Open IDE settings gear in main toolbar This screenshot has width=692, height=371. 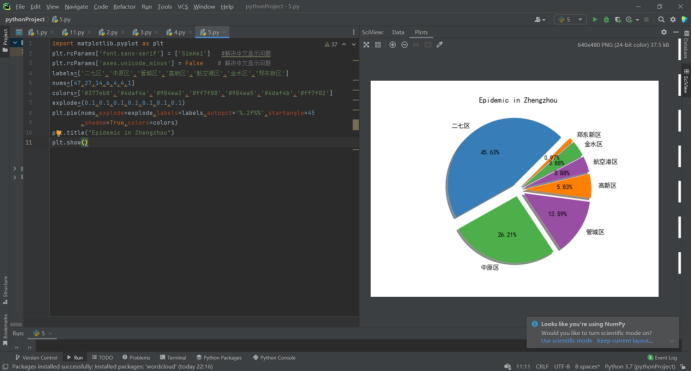673,19
